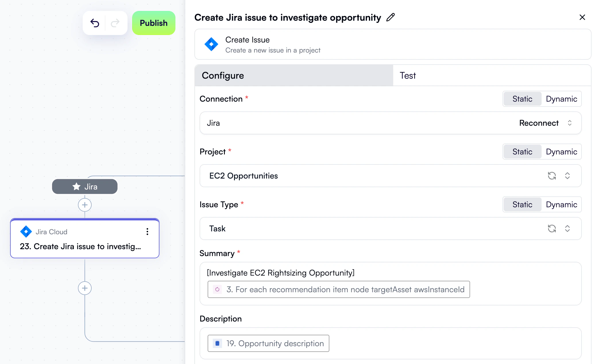
Task: Switch Connection input to Dynamic mode
Action: point(561,99)
